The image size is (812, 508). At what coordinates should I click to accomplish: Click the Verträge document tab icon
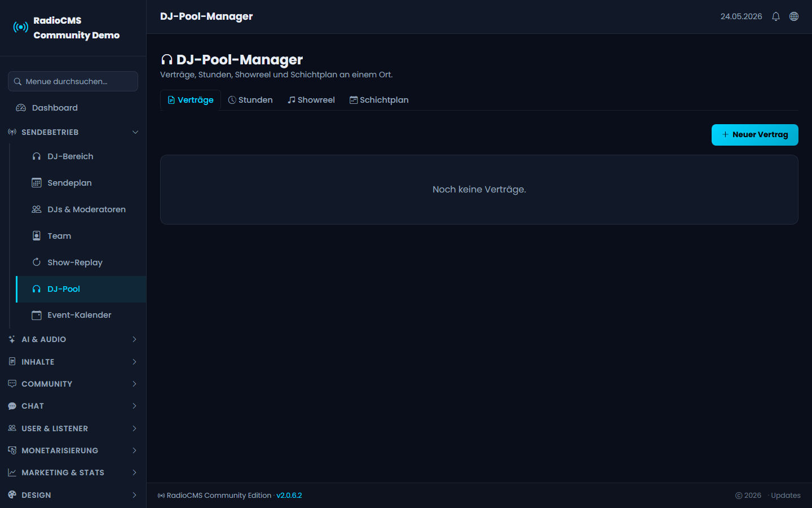pyautogui.click(x=171, y=100)
